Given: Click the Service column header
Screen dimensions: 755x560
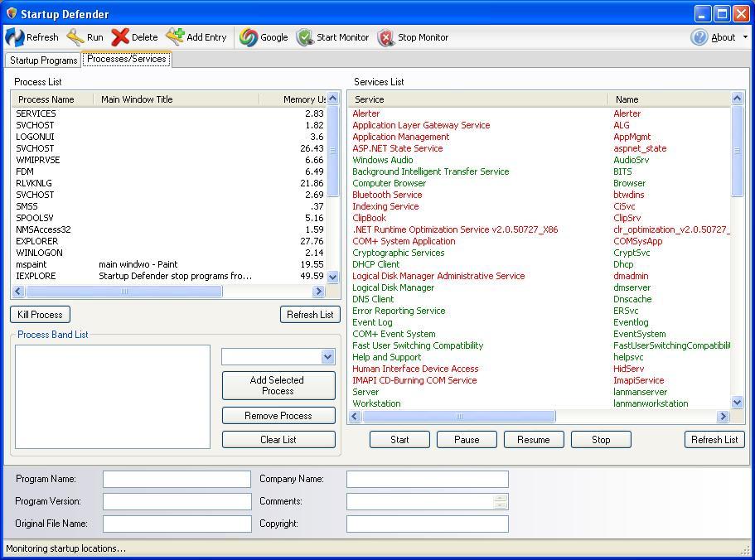Looking at the screenshot, I should tap(478, 99).
